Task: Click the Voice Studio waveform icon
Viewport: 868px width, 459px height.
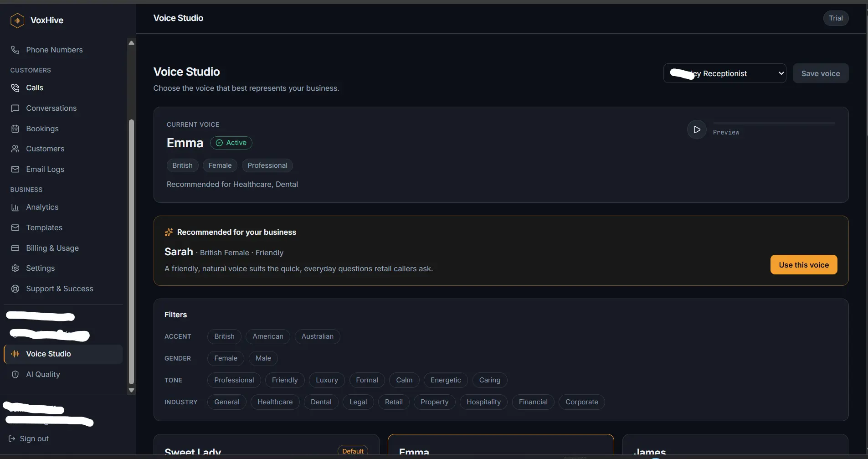Action: click(x=15, y=354)
